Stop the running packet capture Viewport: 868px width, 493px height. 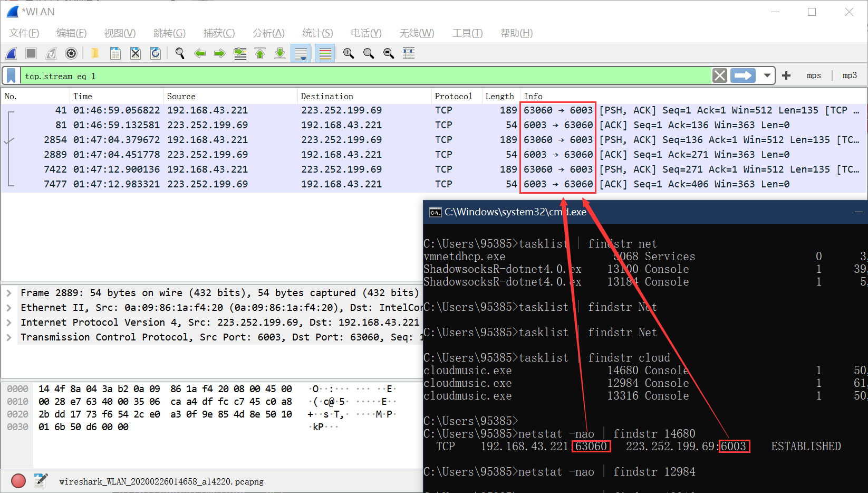(x=31, y=53)
